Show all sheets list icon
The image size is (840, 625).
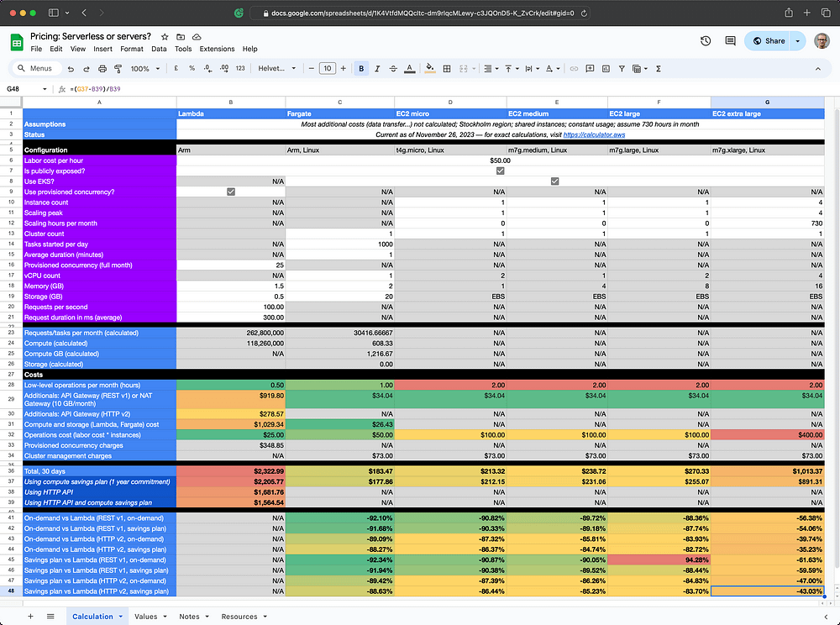(50, 617)
